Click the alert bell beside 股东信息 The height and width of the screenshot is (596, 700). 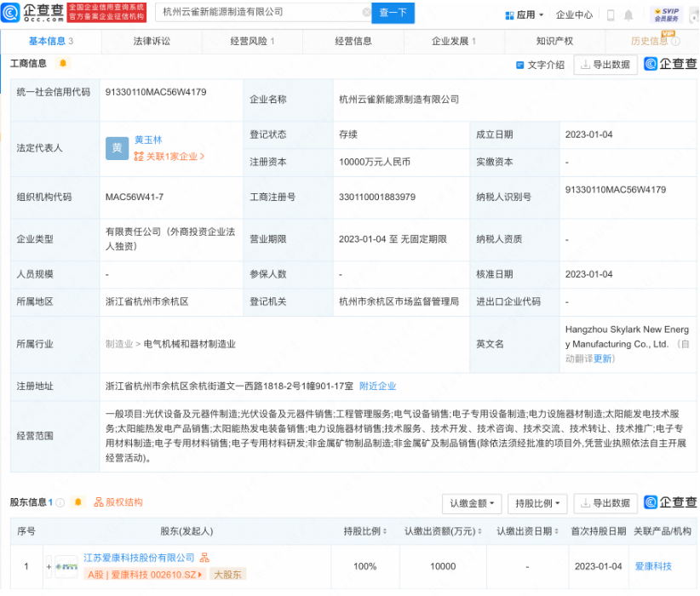tap(78, 502)
